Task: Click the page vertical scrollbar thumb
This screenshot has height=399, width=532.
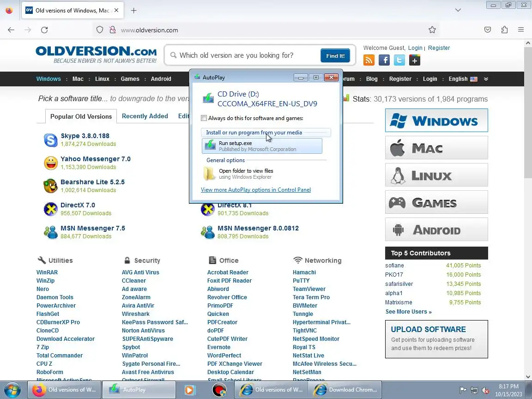Action: click(x=527, y=112)
